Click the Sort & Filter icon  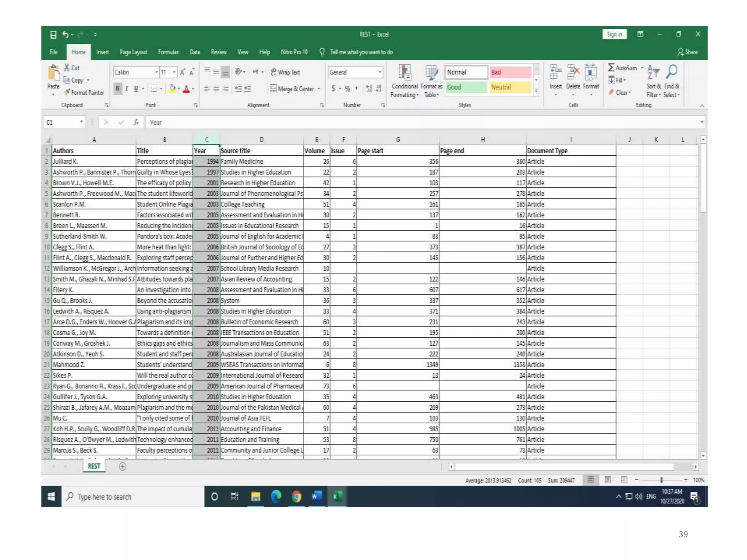(653, 72)
